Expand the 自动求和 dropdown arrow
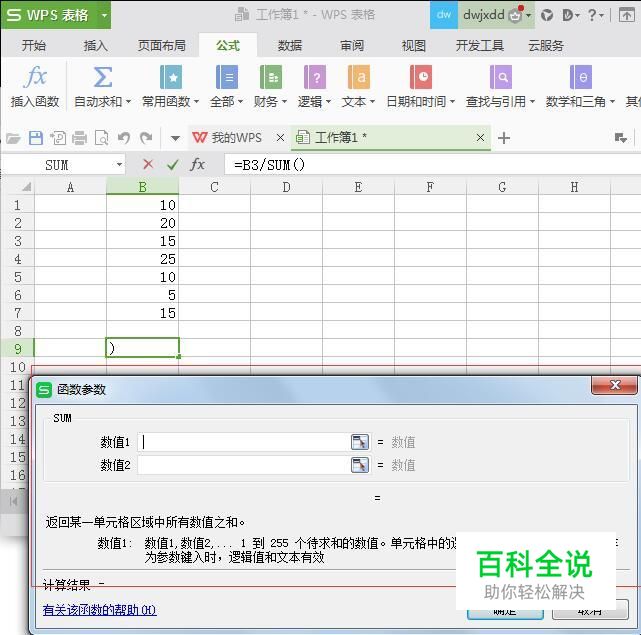This screenshot has width=641, height=635. tap(128, 101)
